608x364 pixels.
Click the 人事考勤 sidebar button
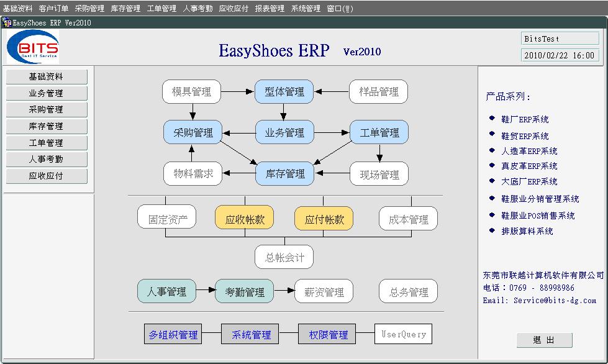47,159
